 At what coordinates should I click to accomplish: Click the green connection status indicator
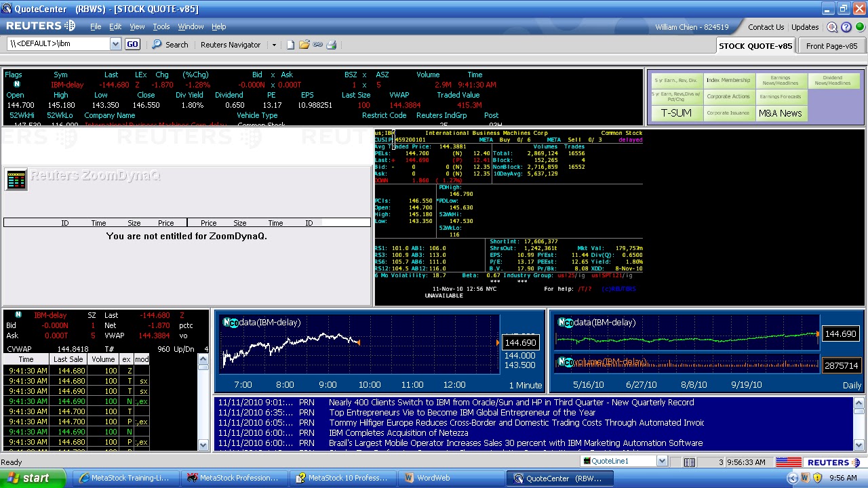point(859,27)
